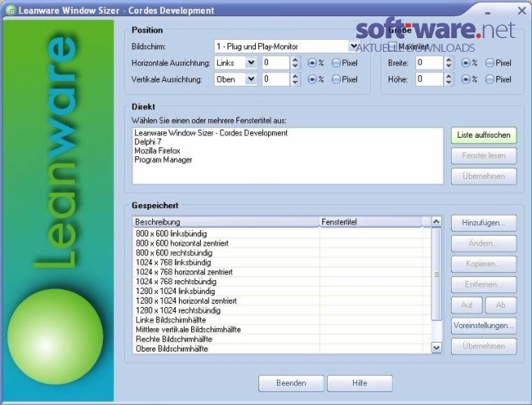Click Übernehmen button in Gespeichert section
This screenshot has height=405, width=532.
coord(484,346)
